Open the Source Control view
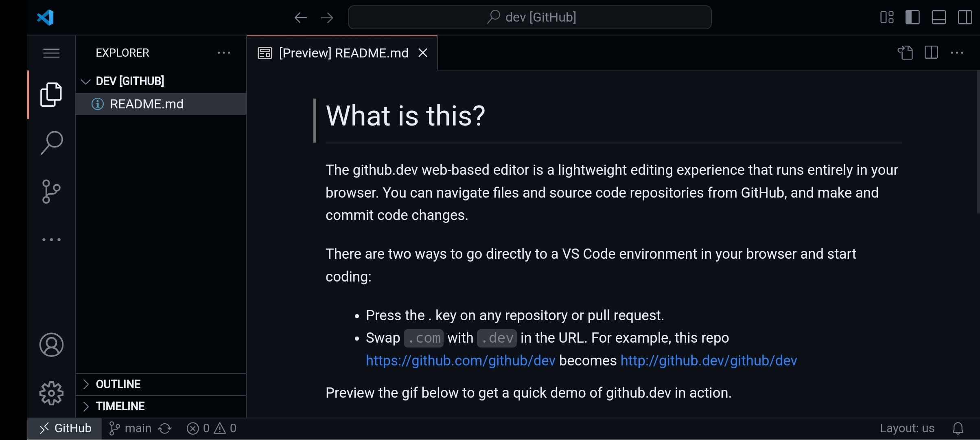The image size is (980, 440). click(51, 191)
